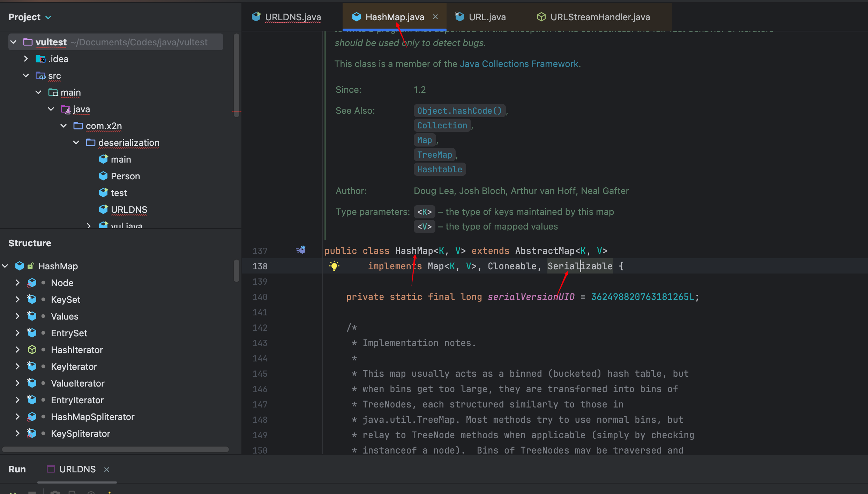Collapse HashMap in Structure panel
This screenshot has width=868, height=494.
click(x=5, y=266)
